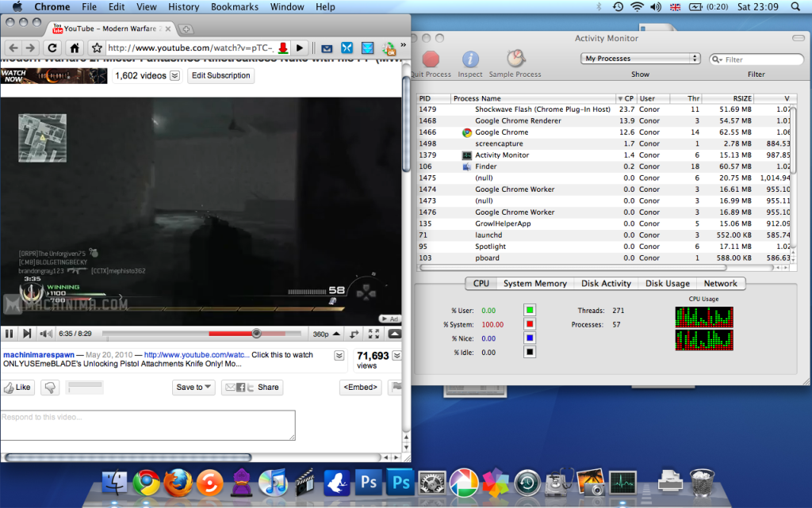Click the <Embed> button
The height and width of the screenshot is (508, 812).
coord(361,388)
